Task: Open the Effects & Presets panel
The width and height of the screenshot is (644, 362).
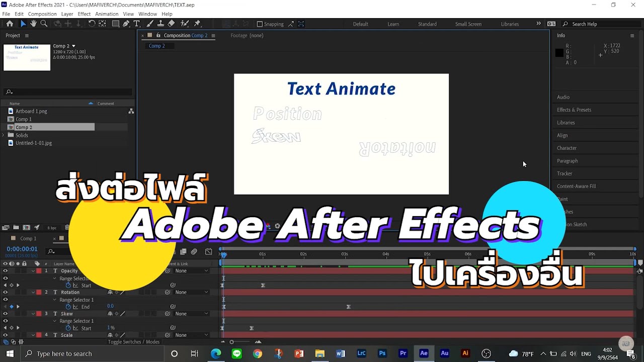Action: (574, 110)
